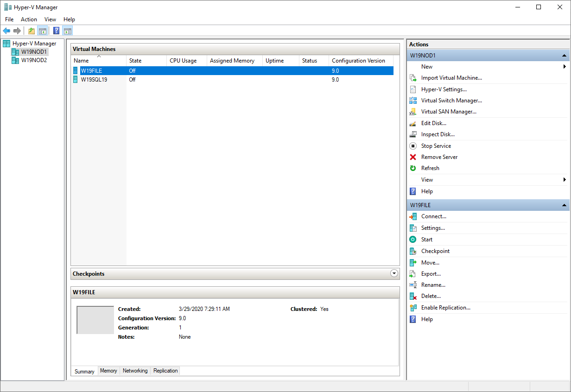Image resolution: width=571 pixels, height=392 pixels.
Task: Click the Delete icon under W19FILE
Action: (x=413, y=296)
